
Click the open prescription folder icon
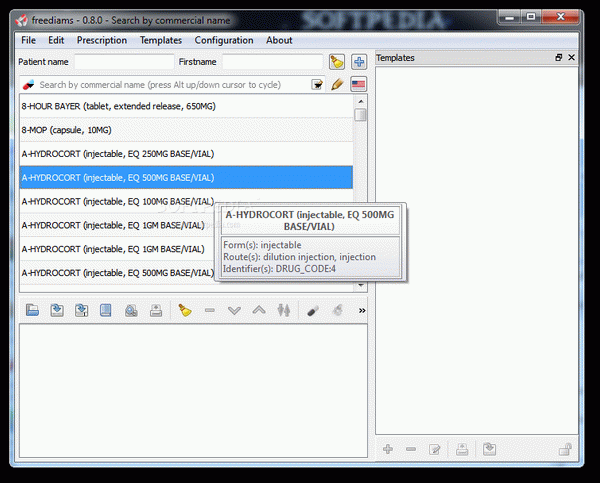[33, 311]
